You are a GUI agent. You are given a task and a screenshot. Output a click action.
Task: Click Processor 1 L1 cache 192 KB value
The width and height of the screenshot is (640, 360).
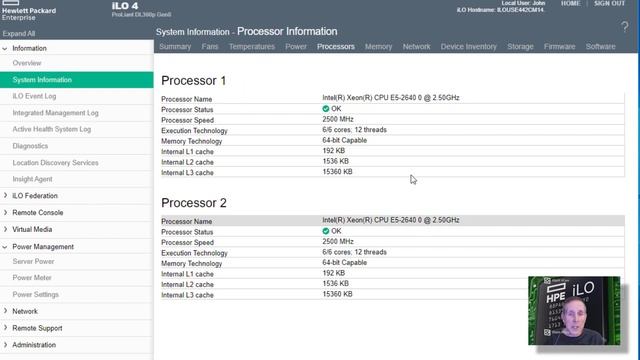click(333, 151)
